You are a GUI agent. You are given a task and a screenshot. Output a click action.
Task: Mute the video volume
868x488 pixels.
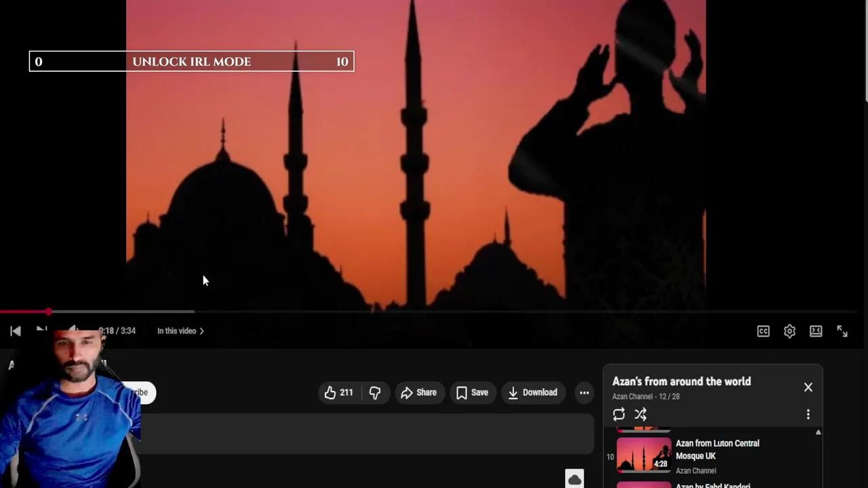(73, 331)
